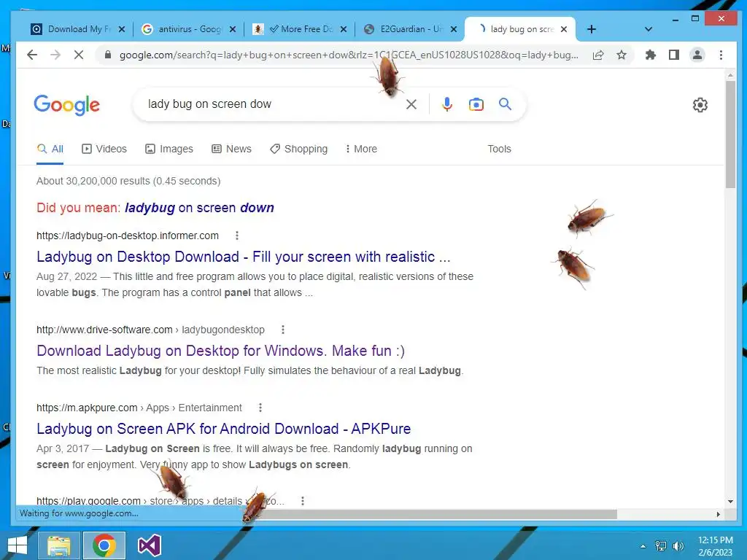This screenshot has width=747, height=560.
Task: Toggle the Chrome side panel
Action: [673, 55]
